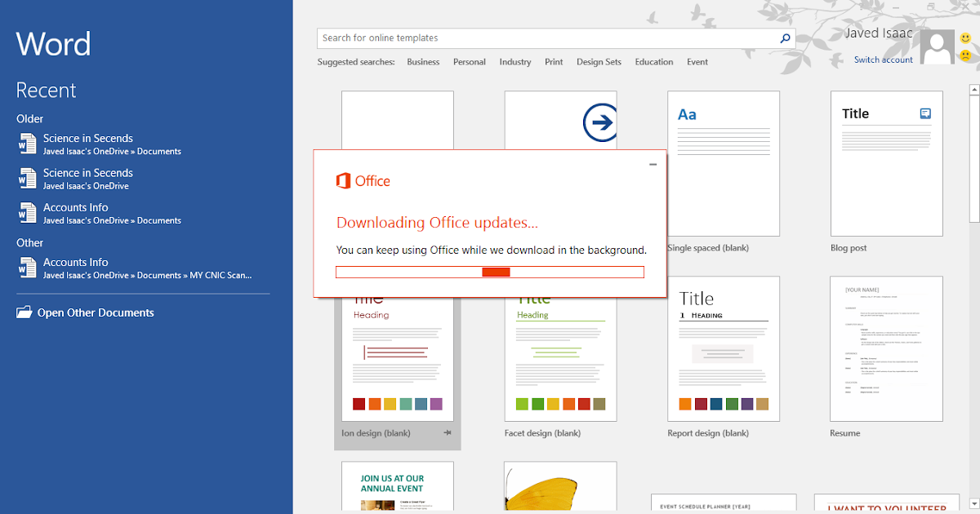Image resolution: width=980 pixels, height=514 pixels.
Task: Click Word icon of Accounts Info under Older
Action: 28,213
